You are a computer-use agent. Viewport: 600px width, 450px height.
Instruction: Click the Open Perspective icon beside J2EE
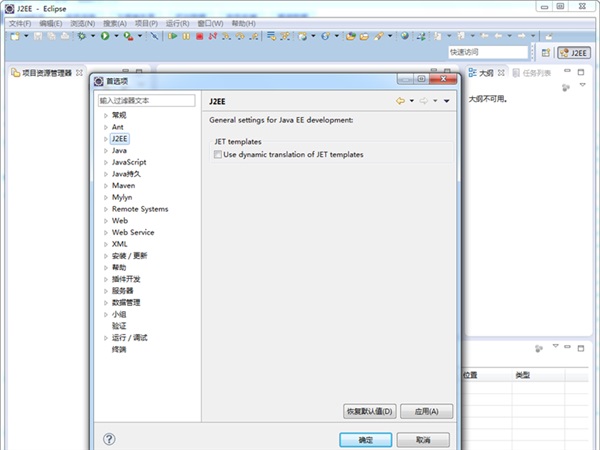pos(546,53)
